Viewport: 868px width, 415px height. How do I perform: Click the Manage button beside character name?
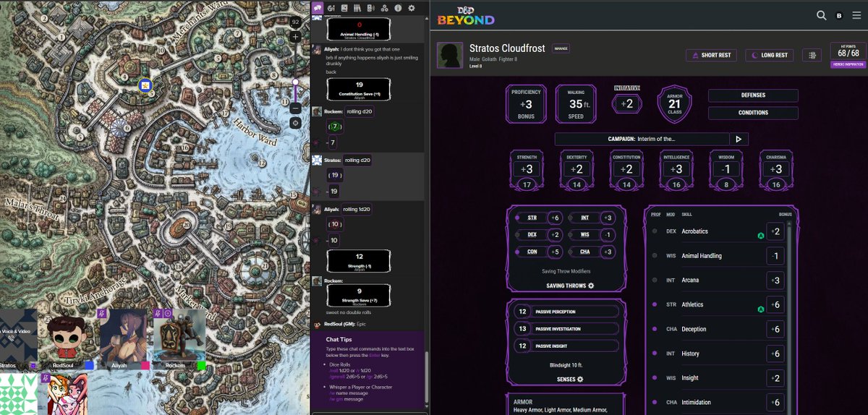point(561,48)
